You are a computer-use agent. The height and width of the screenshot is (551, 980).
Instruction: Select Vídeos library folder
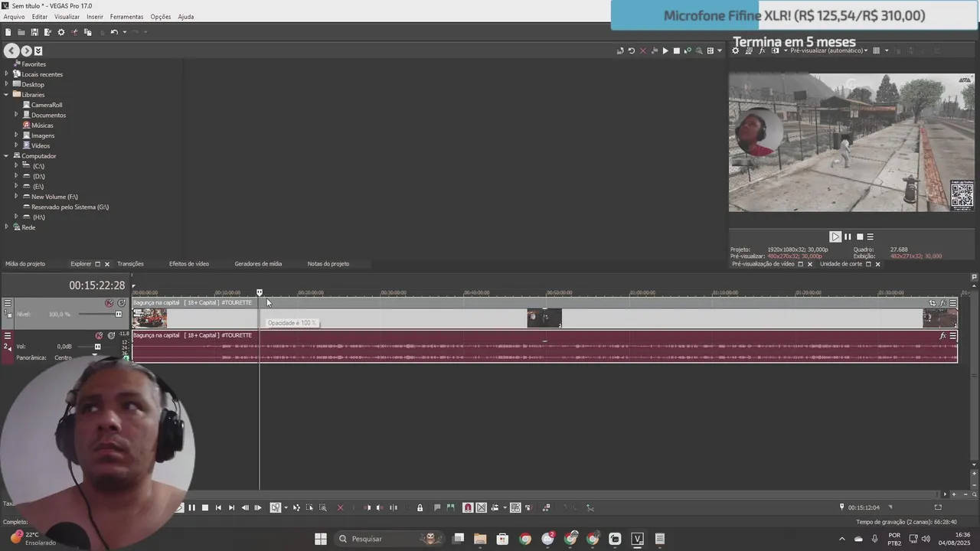41,145
